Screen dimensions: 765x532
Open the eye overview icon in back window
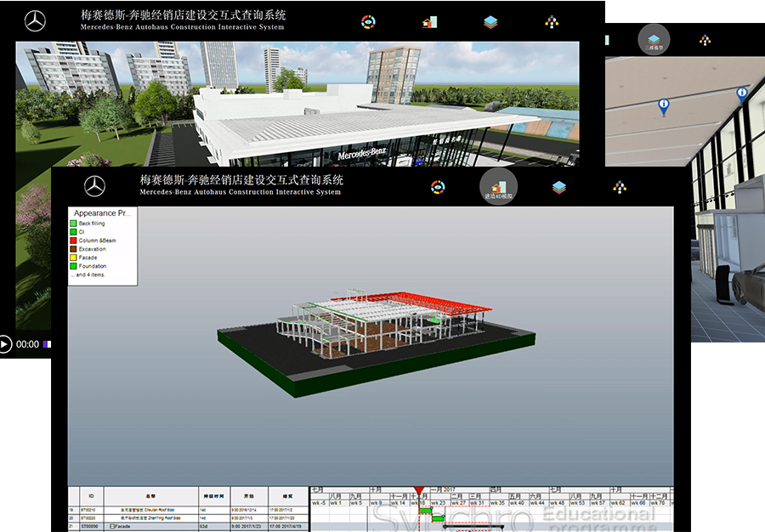tap(368, 22)
